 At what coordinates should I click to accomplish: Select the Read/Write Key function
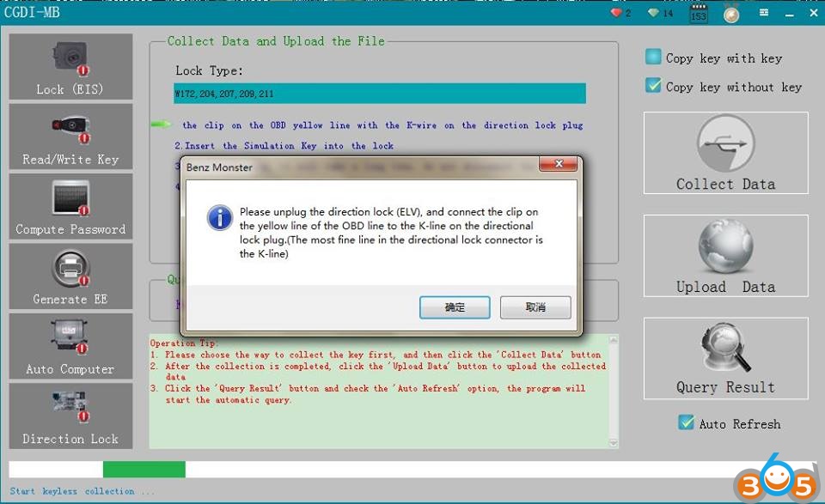pos(70,136)
